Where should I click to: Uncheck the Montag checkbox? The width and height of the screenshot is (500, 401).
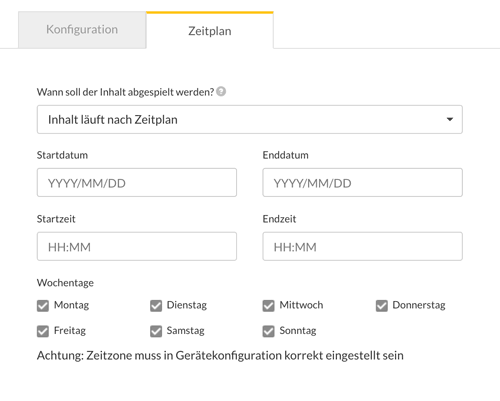click(x=43, y=305)
